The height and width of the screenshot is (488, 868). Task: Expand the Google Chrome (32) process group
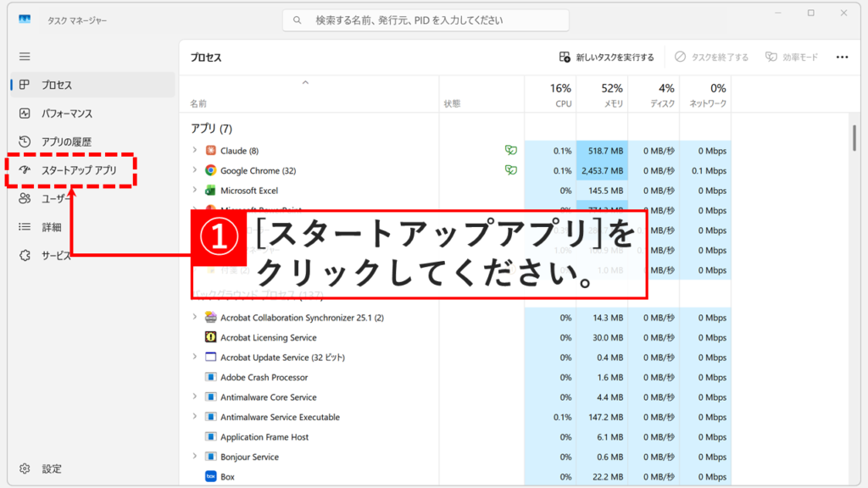click(194, 169)
